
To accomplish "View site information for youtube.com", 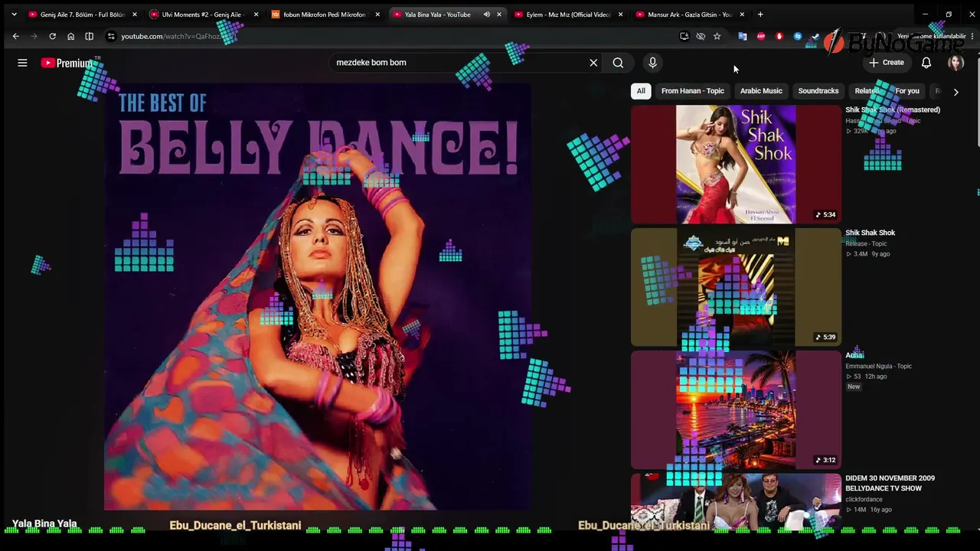I will click(111, 36).
